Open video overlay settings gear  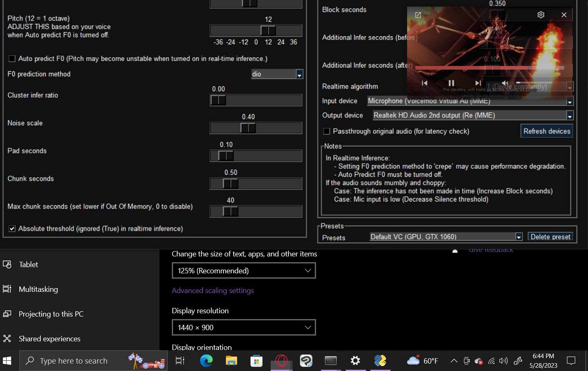541,15
